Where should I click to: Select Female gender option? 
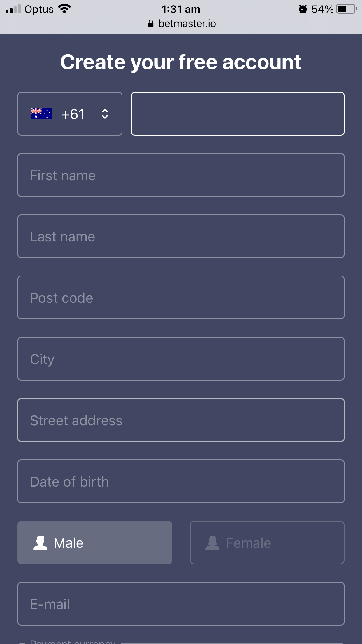pos(267,542)
